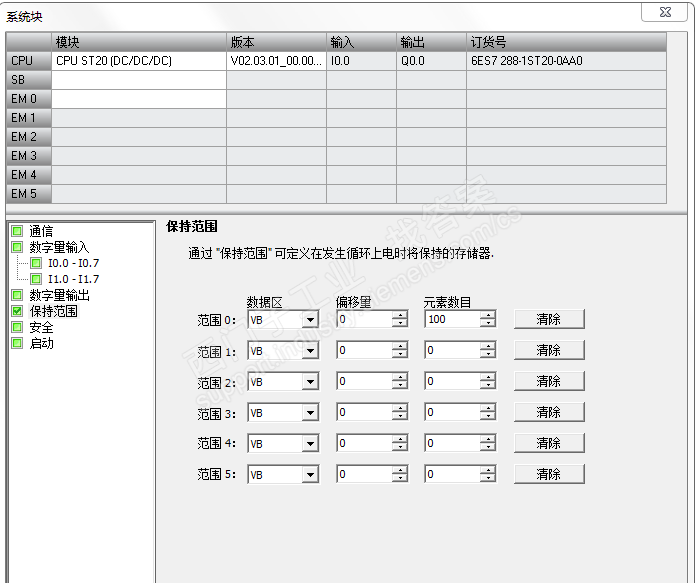Viewport: 698px width, 583px height.
Task: Click the SB module cell
Action: [x=139, y=80]
